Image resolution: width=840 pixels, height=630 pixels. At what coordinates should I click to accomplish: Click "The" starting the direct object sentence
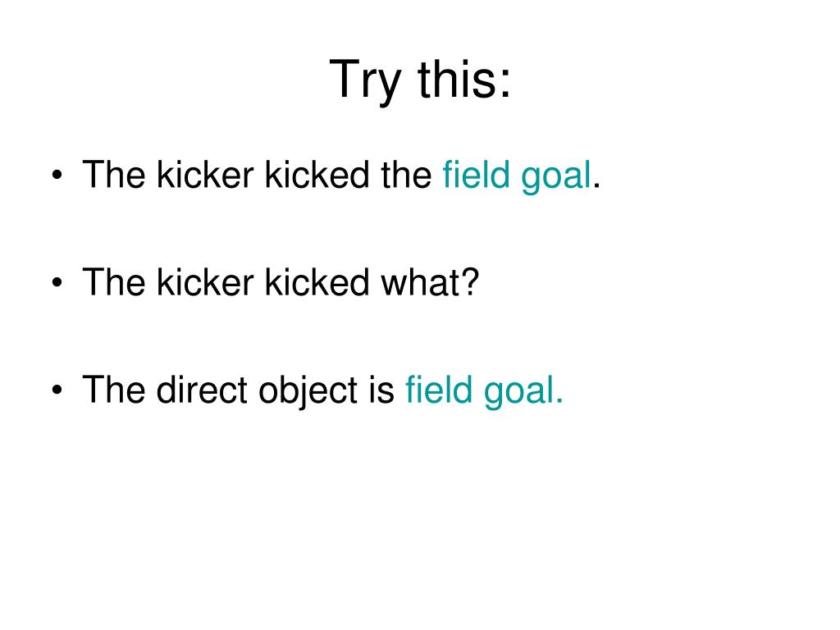coord(113,389)
